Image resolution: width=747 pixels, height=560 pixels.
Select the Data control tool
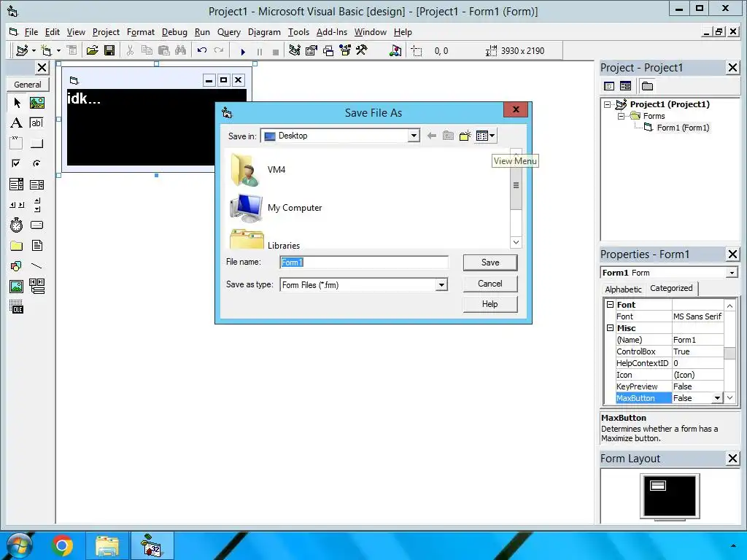(36, 286)
